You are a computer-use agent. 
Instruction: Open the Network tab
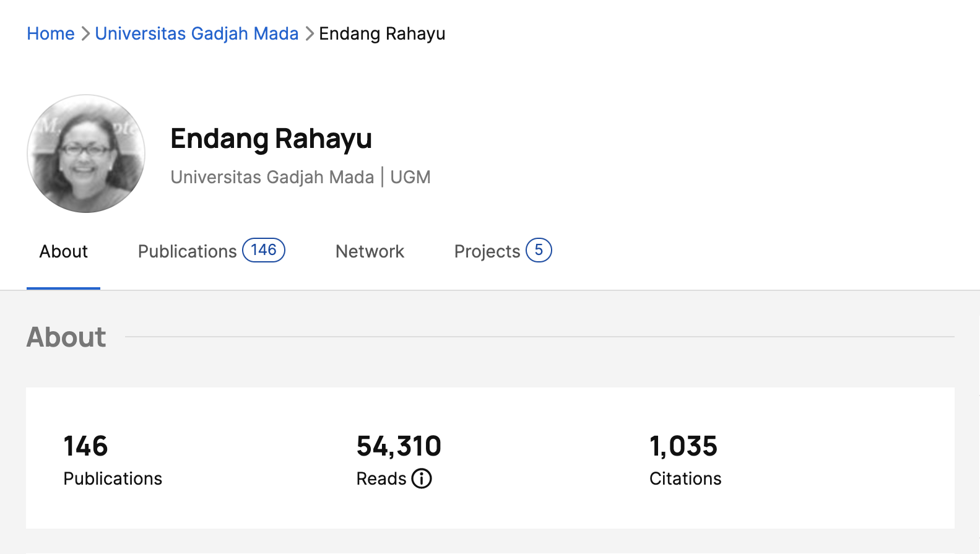tap(370, 251)
